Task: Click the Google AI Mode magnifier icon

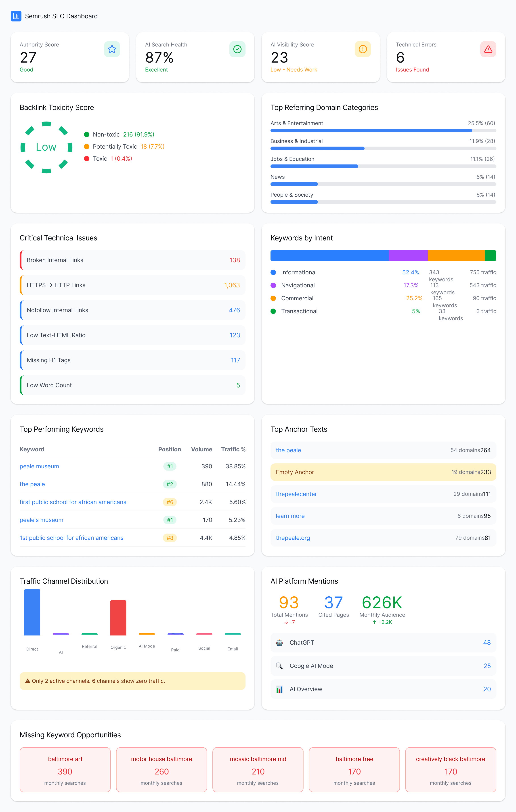Action: pos(279,666)
